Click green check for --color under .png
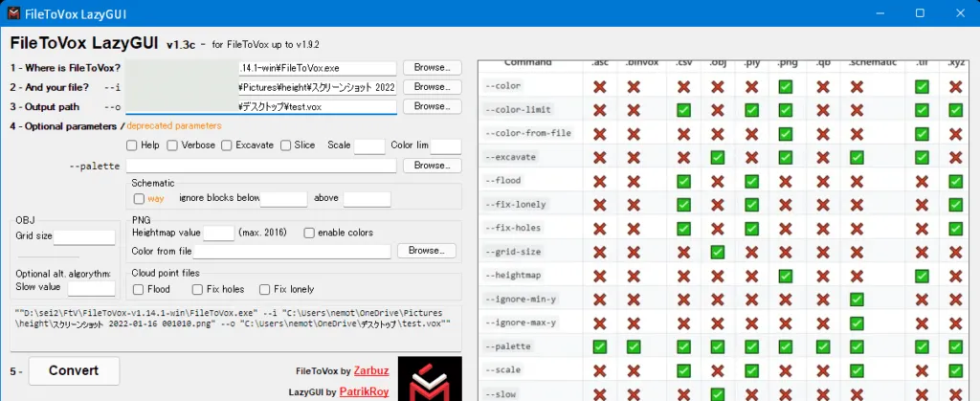The width and height of the screenshot is (980, 401). tap(786, 87)
